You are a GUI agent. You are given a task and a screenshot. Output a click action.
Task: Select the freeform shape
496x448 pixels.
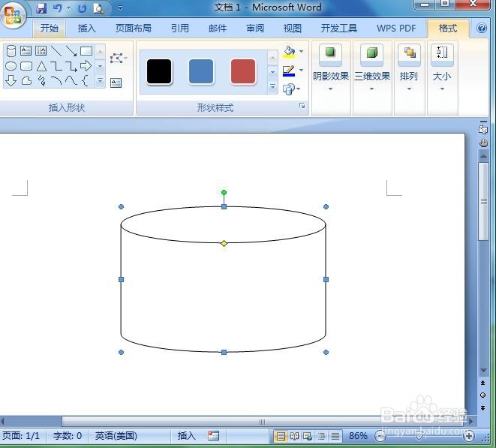(x=26, y=81)
